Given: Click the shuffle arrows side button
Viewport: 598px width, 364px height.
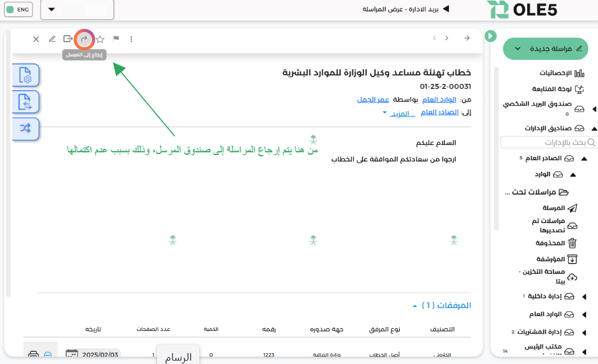Looking at the screenshot, I should point(25,128).
